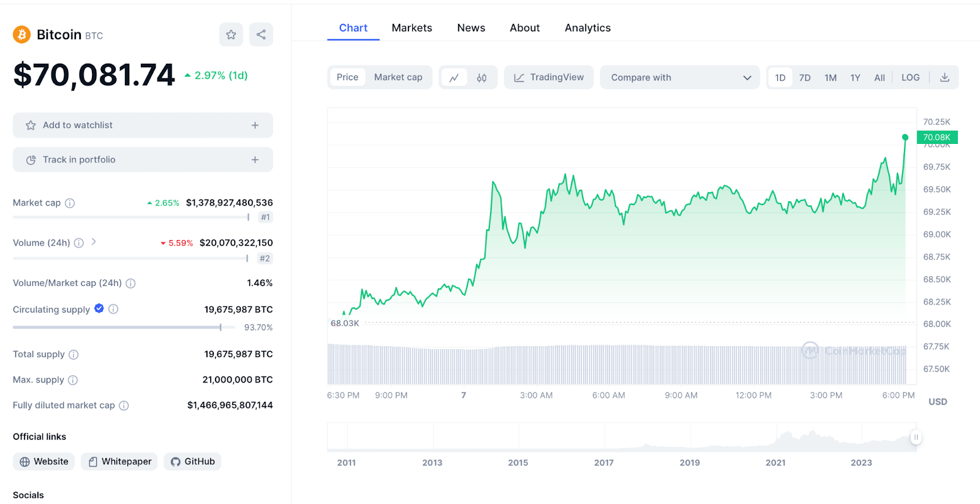Switch to the Markets tab
980x504 pixels.
point(412,28)
